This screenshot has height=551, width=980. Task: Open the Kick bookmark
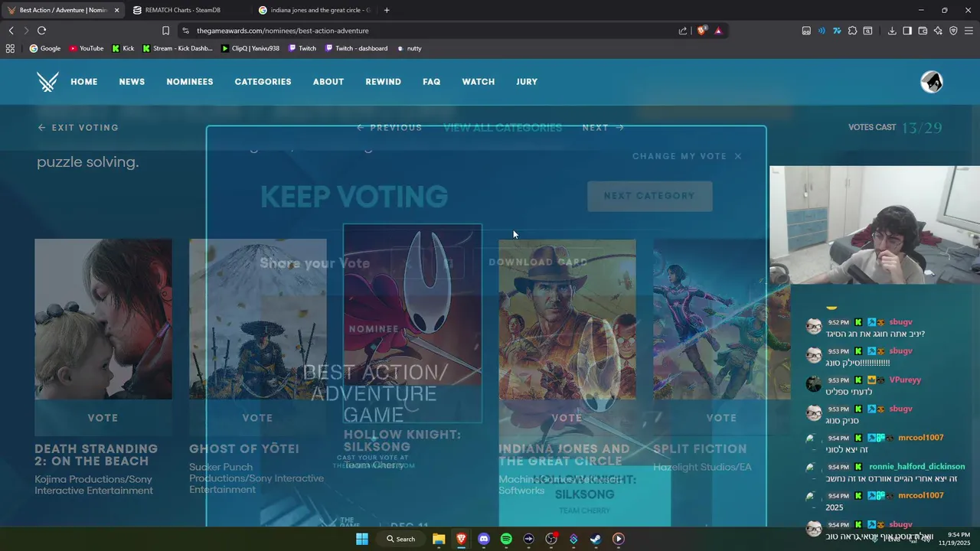(x=122, y=48)
